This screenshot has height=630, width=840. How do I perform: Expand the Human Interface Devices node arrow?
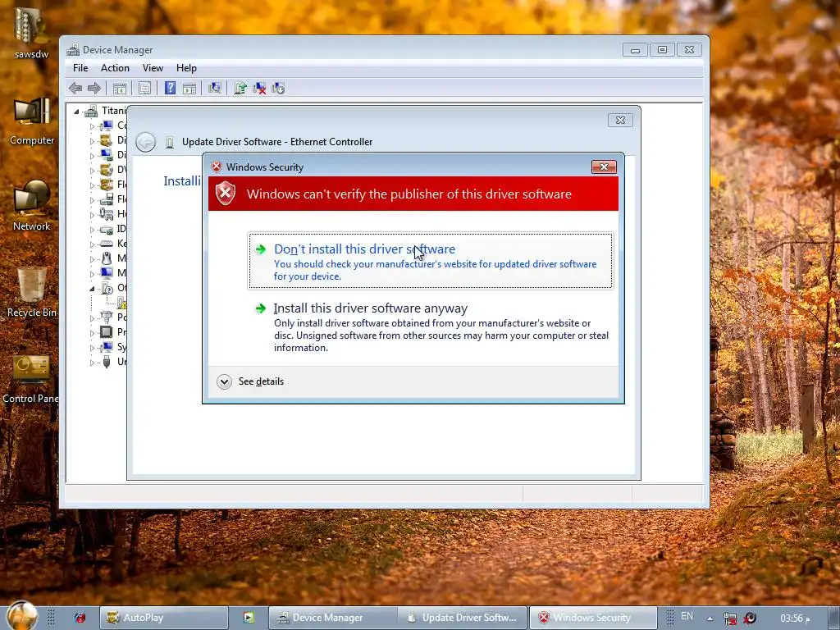pyautogui.click(x=92, y=215)
